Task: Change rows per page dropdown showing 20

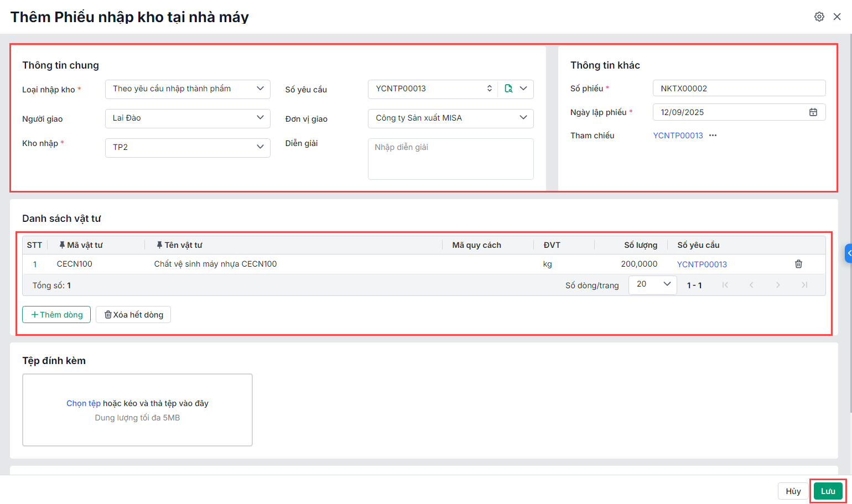Action: tap(653, 284)
